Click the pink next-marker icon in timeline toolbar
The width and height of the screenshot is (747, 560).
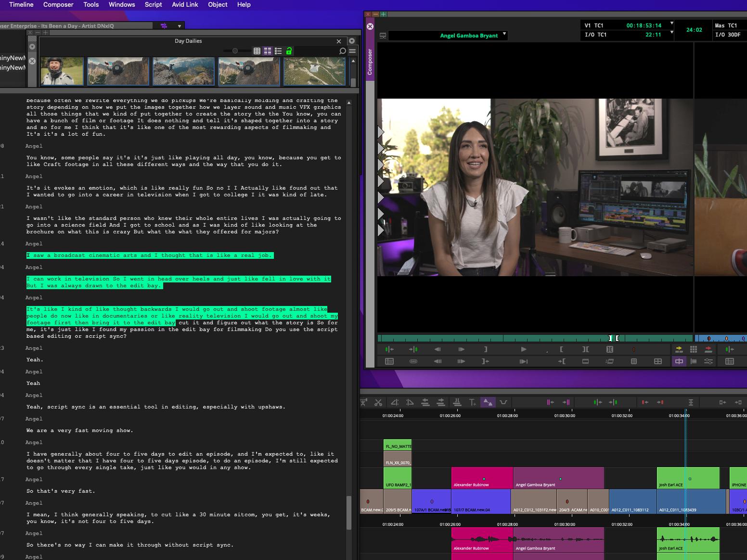(566, 402)
